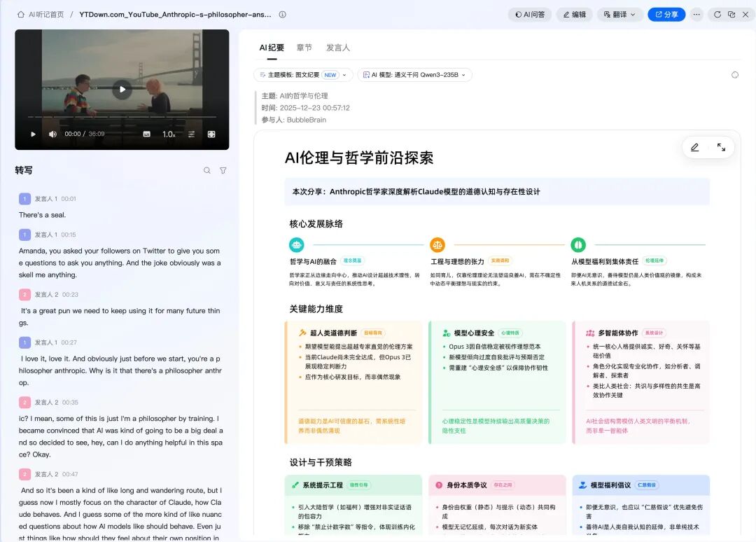Search within the transcript

click(206, 170)
